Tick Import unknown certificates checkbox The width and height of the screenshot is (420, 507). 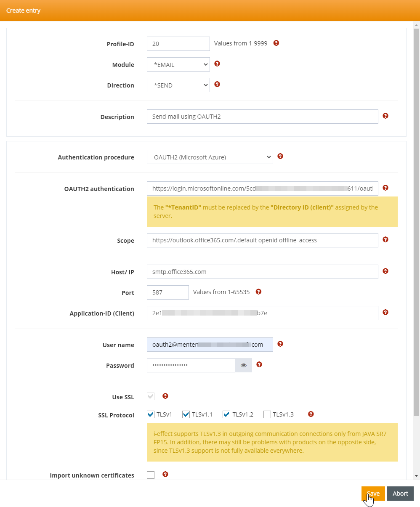(151, 475)
